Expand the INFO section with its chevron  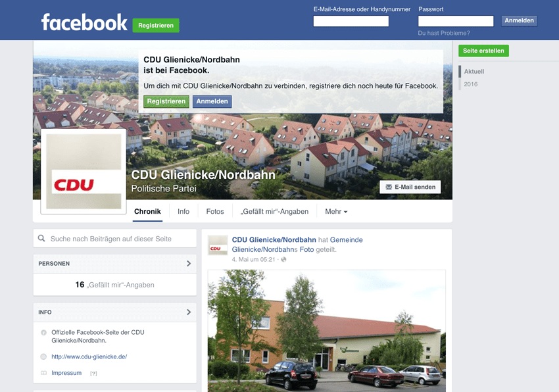coord(189,312)
